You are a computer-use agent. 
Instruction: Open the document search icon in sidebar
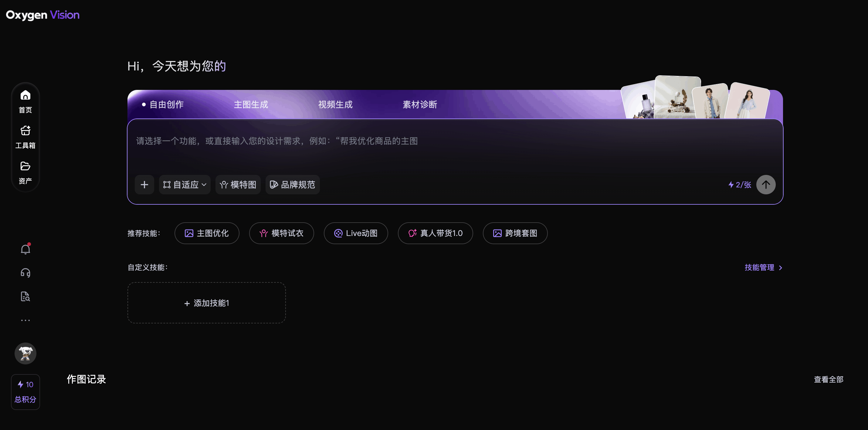click(25, 296)
